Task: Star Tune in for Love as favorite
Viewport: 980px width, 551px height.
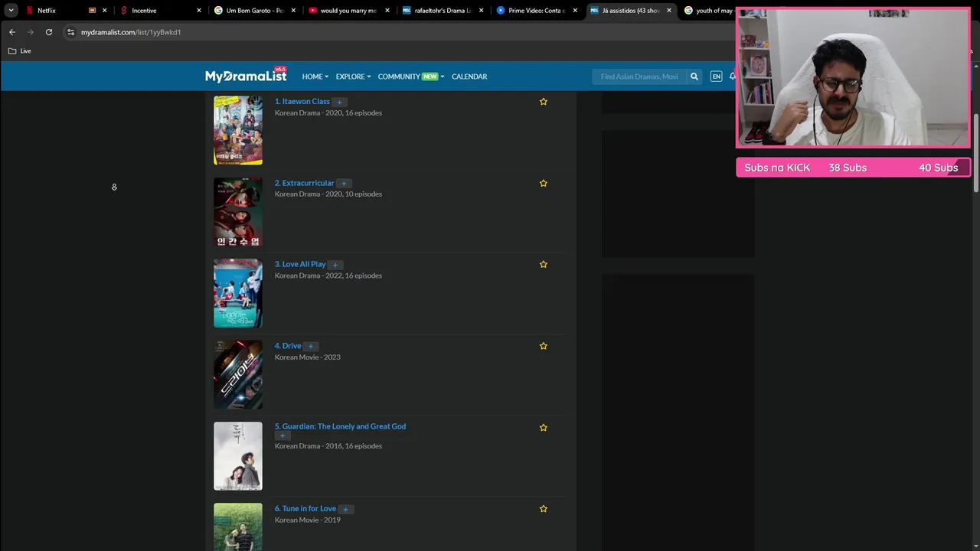Action: click(x=544, y=508)
